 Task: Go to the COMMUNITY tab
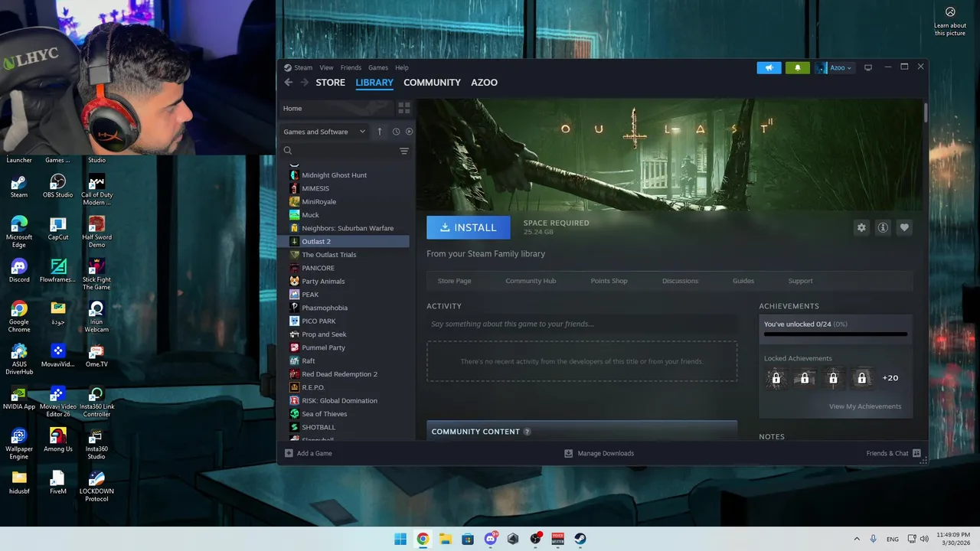(432, 83)
